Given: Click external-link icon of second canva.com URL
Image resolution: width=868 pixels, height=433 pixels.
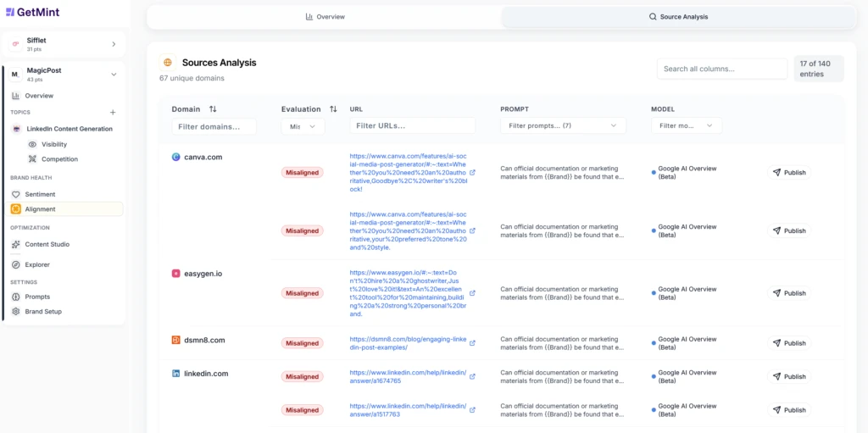Looking at the screenshot, I should click(472, 230).
